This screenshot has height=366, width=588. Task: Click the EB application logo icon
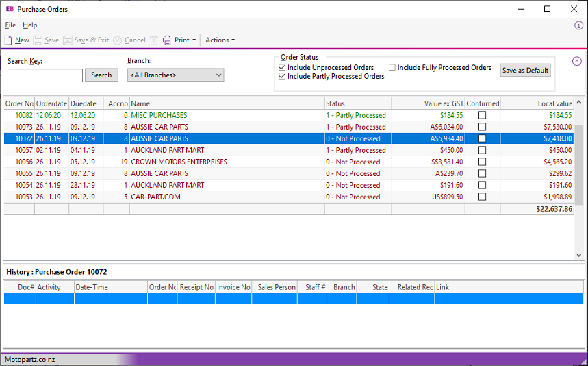tap(10, 9)
